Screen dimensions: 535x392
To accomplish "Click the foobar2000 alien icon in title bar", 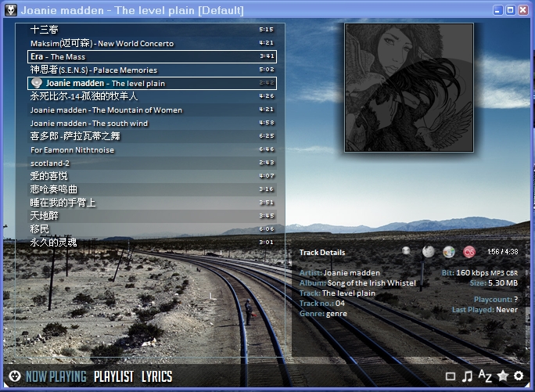I will pyautogui.click(x=11, y=10).
